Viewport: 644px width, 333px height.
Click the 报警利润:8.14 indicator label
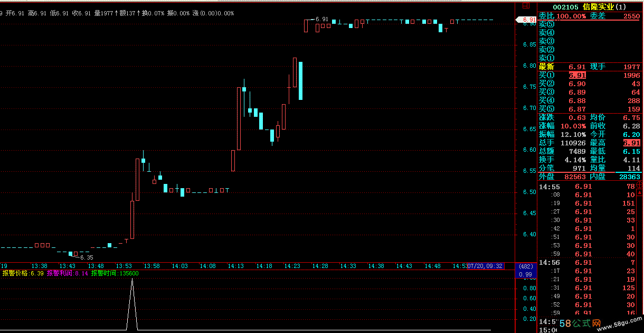click(x=68, y=273)
